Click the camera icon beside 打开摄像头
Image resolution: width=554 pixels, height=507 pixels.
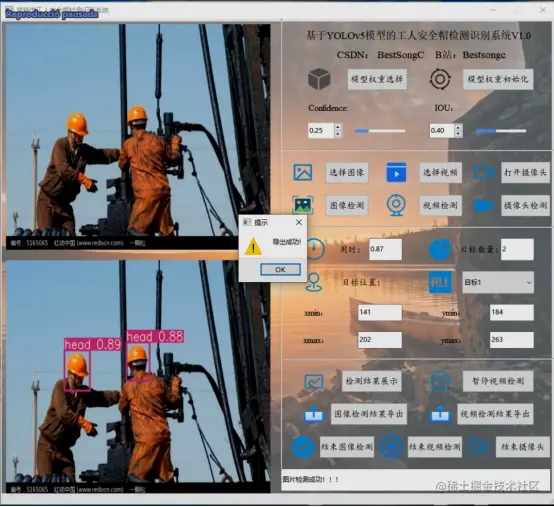pos(484,172)
